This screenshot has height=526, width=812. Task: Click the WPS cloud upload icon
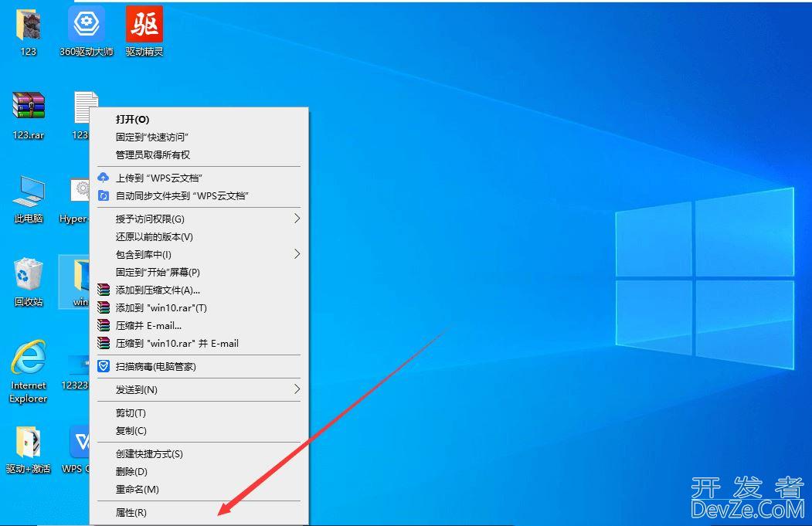click(x=104, y=178)
